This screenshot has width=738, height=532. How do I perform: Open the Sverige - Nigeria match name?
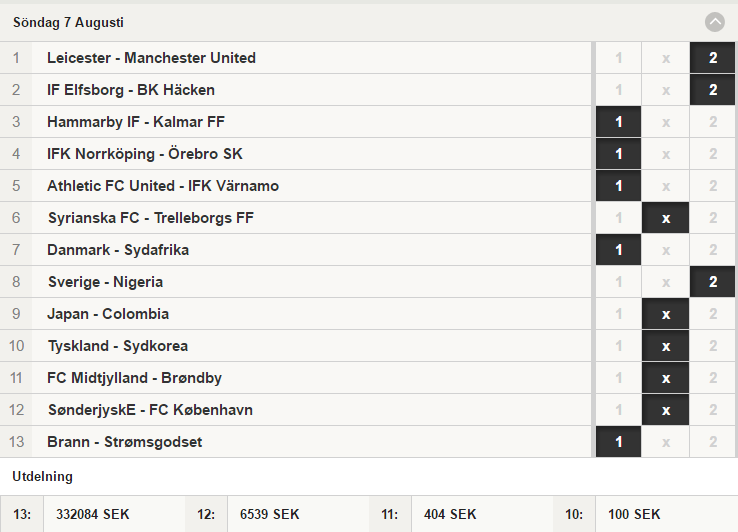pyautogui.click(x=105, y=282)
